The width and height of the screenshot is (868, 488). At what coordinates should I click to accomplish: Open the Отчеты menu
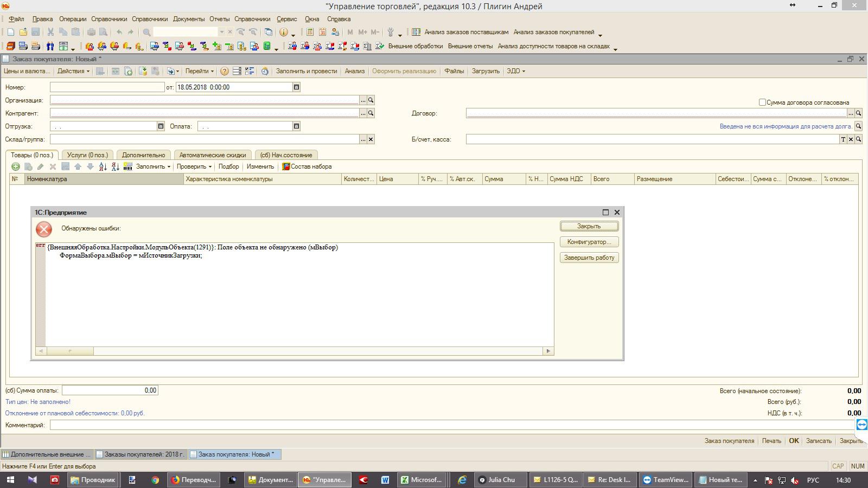[x=219, y=19]
